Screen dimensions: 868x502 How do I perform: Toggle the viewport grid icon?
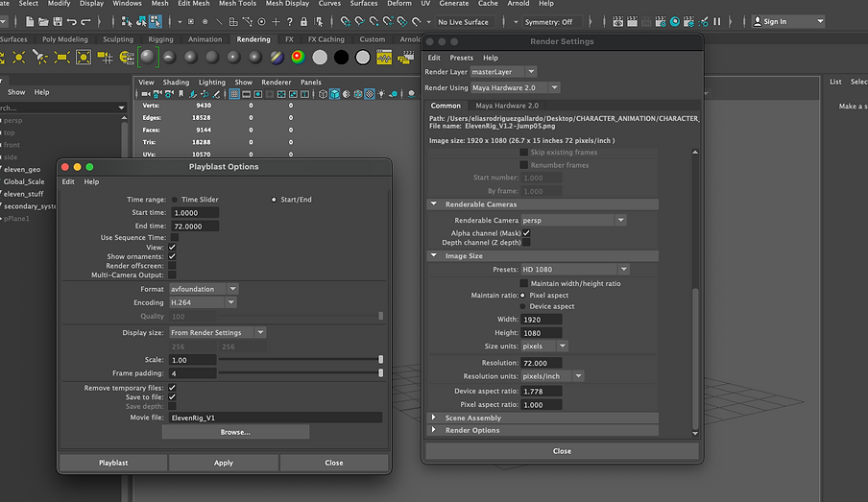click(x=234, y=94)
